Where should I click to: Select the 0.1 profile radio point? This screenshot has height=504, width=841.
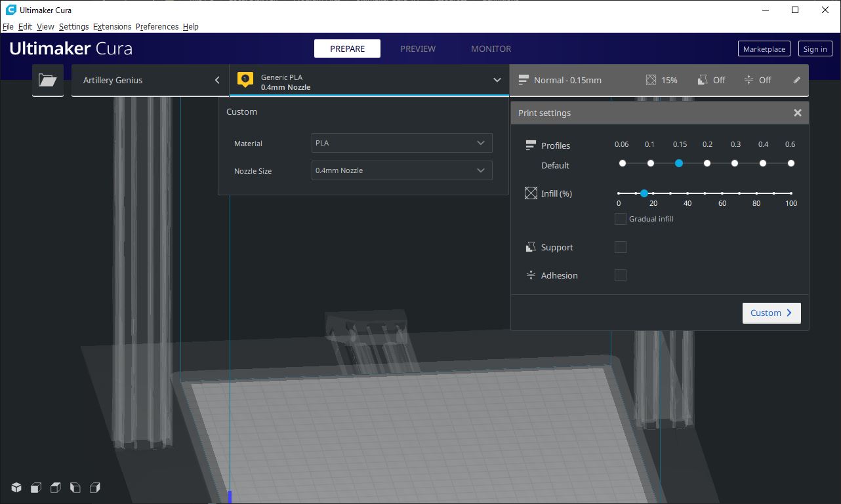click(651, 163)
